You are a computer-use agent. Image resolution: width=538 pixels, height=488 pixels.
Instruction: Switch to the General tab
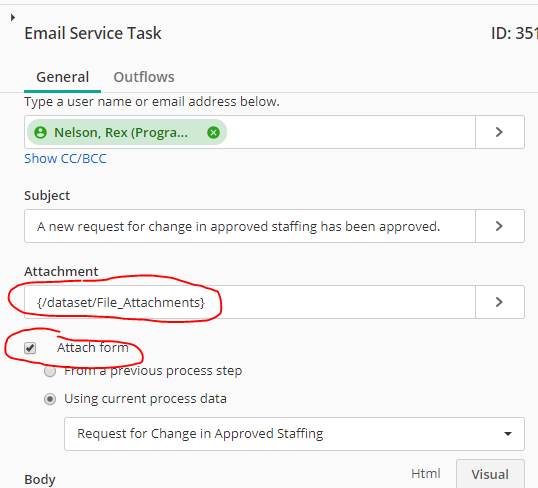pyautogui.click(x=62, y=77)
